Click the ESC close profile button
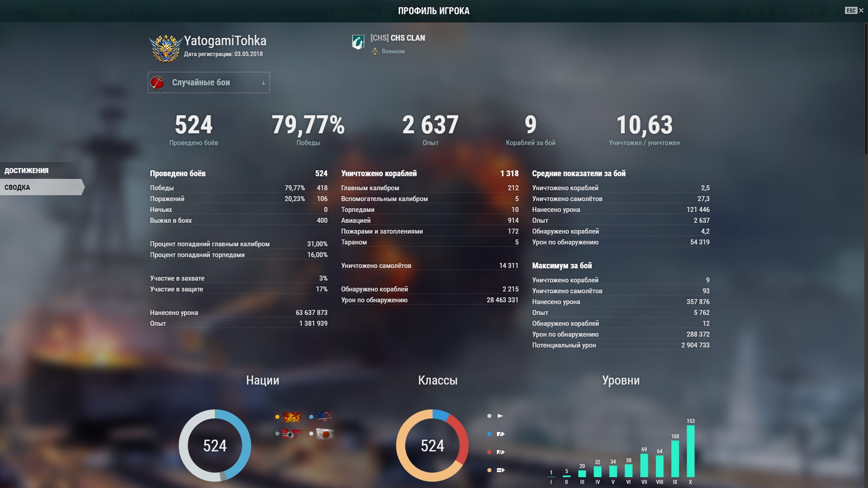868x488 pixels. click(854, 10)
